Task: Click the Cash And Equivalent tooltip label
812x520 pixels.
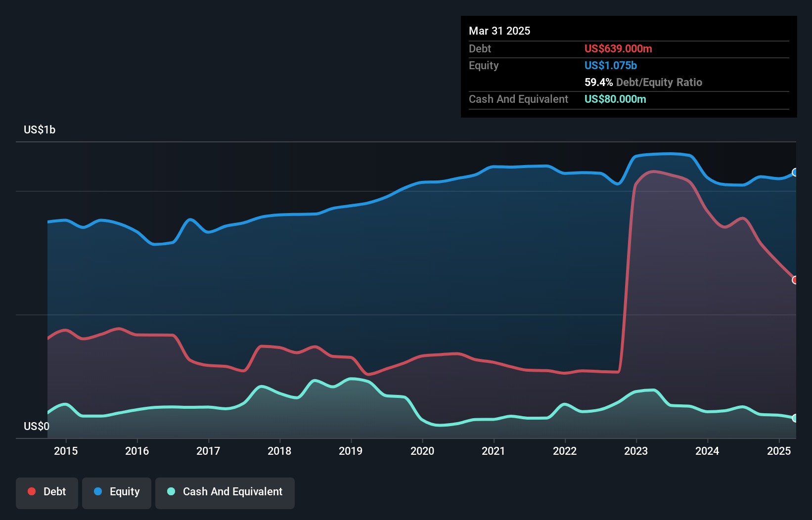Action: [x=518, y=99]
